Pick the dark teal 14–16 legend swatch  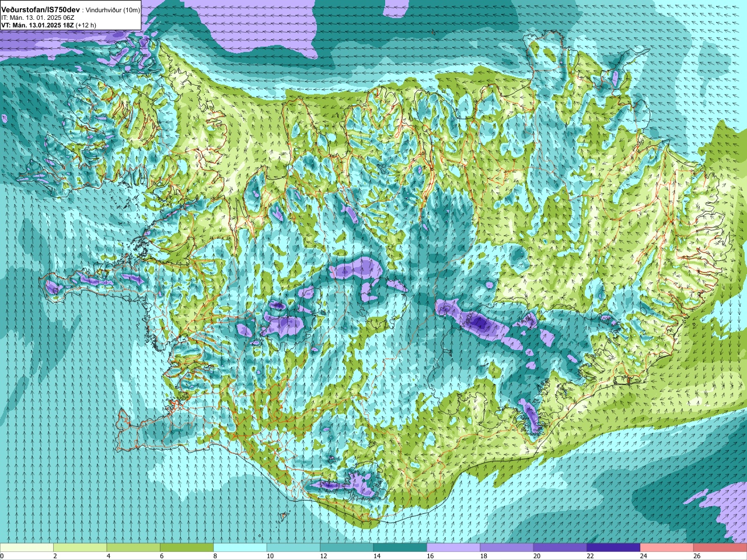[x=400, y=548]
